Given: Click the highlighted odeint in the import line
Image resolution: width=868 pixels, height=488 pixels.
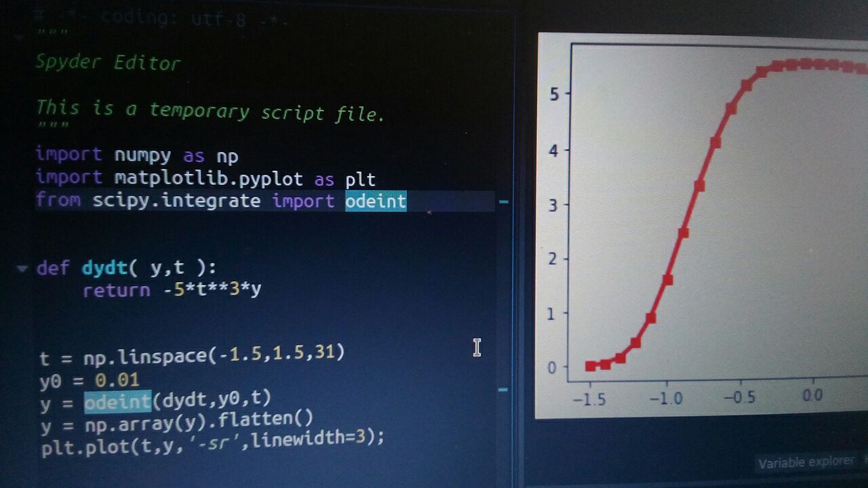Looking at the screenshot, I should [x=376, y=201].
